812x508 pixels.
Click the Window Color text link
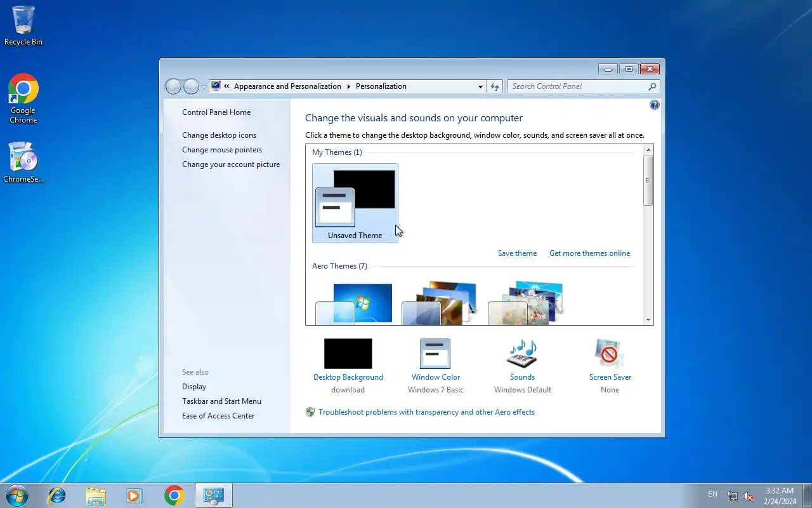(x=436, y=377)
